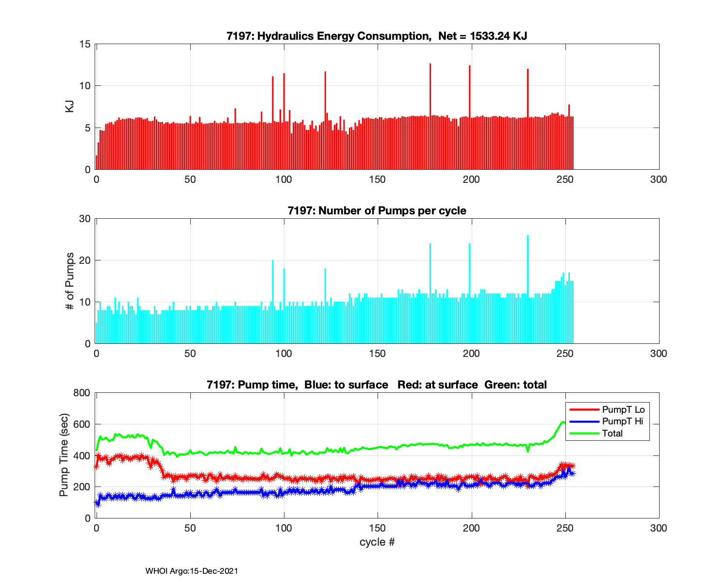The width and height of the screenshot is (728, 582).
Task: Select the PumpT Hi legend label
Action: [x=622, y=421]
